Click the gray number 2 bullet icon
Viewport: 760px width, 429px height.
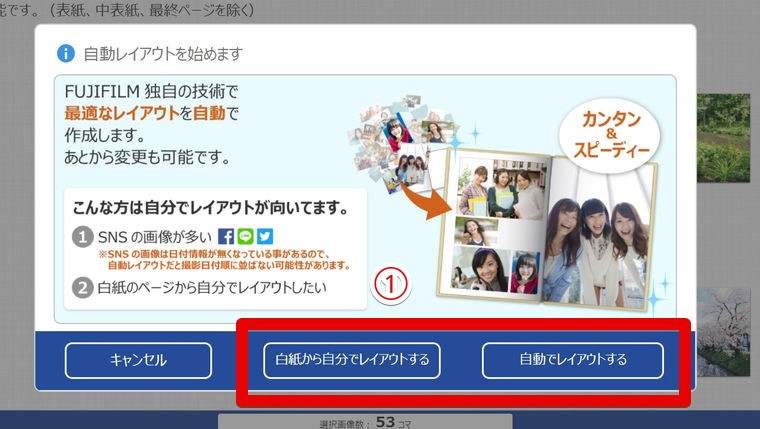click(83, 288)
